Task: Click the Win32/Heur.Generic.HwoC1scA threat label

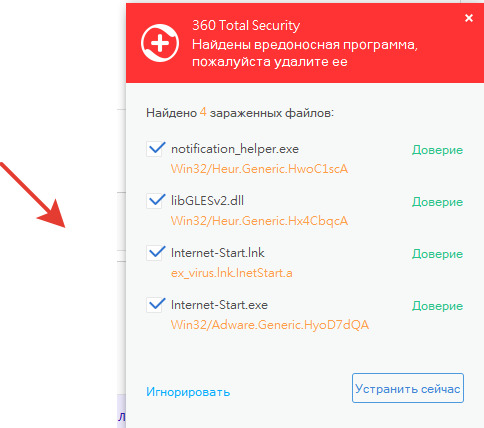Action: [x=259, y=169]
